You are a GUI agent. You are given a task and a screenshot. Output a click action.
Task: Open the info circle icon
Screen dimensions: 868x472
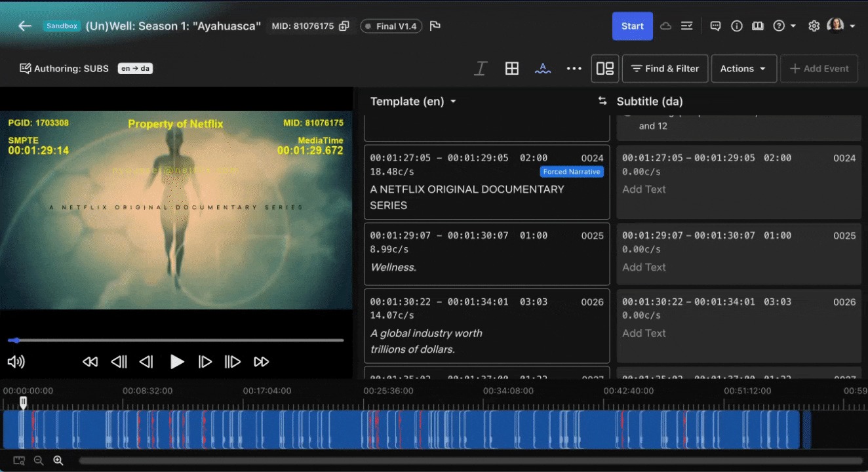(x=737, y=26)
